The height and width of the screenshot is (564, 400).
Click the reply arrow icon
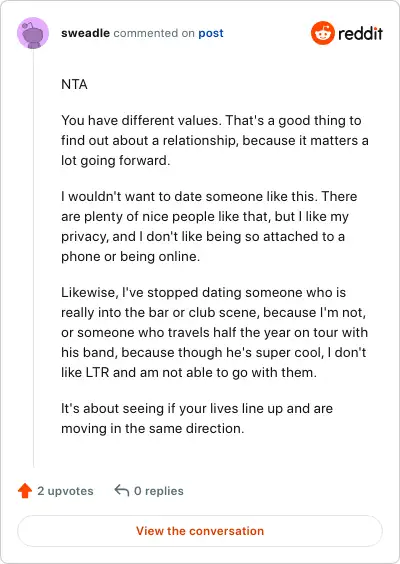pos(122,490)
